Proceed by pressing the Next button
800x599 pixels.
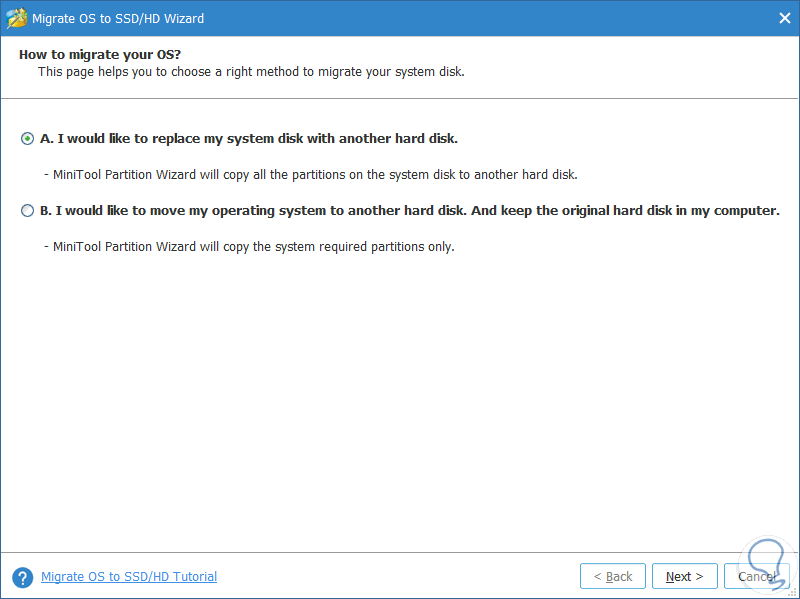coord(685,577)
